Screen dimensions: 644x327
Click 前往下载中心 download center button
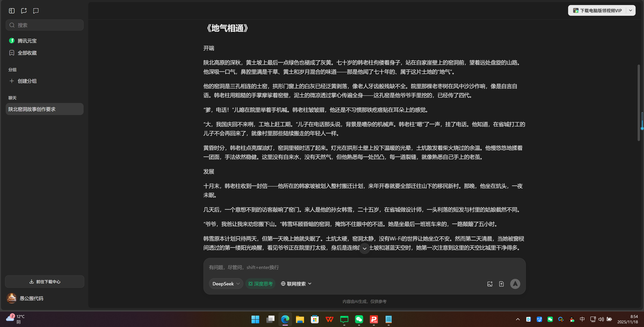click(44, 282)
